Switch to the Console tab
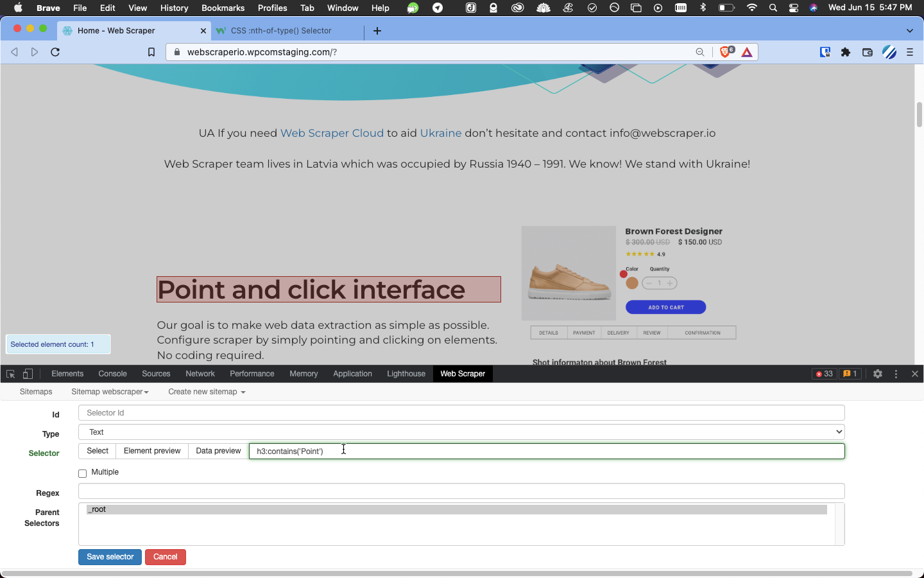The width and height of the screenshot is (924, 578). point(112,373)
